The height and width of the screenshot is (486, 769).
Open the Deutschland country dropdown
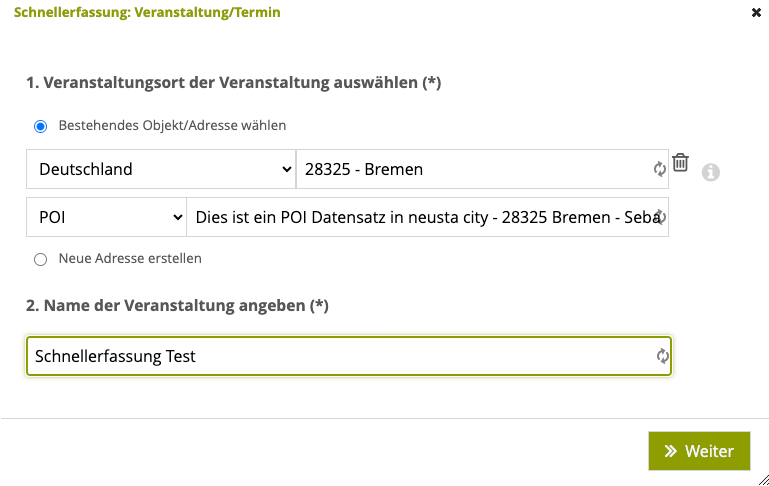pyautogui.click(x=161, y=169)
